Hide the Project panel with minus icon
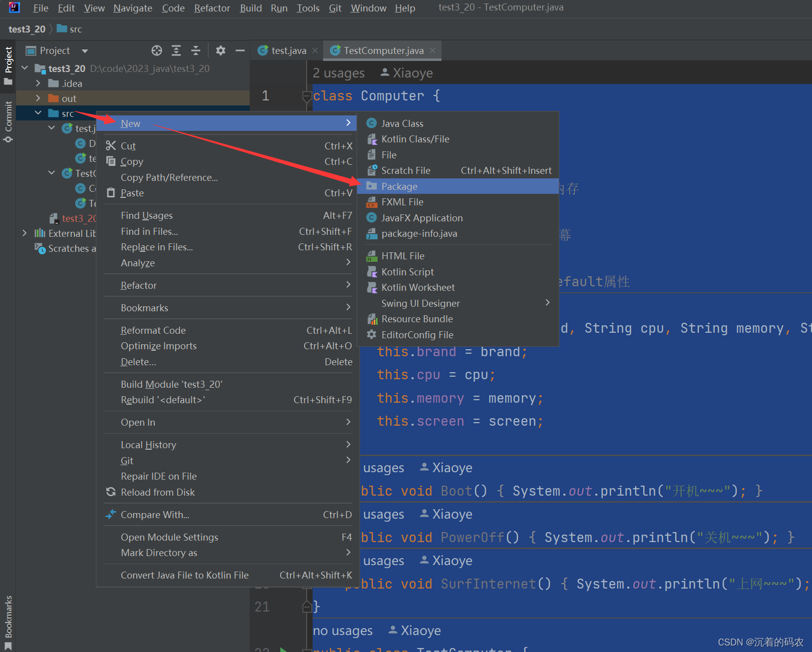 click(x=240, y=50)
